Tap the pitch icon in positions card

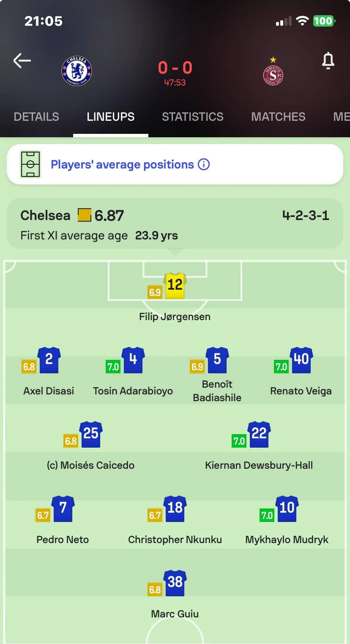tap(30, 164)
